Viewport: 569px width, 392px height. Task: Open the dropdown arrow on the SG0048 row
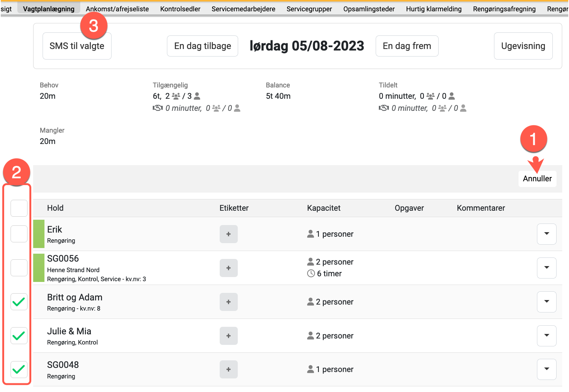point(546,369)
